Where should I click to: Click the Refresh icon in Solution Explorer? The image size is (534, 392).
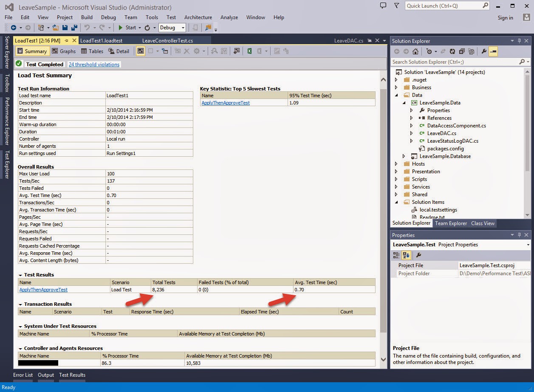coord(452,51)
